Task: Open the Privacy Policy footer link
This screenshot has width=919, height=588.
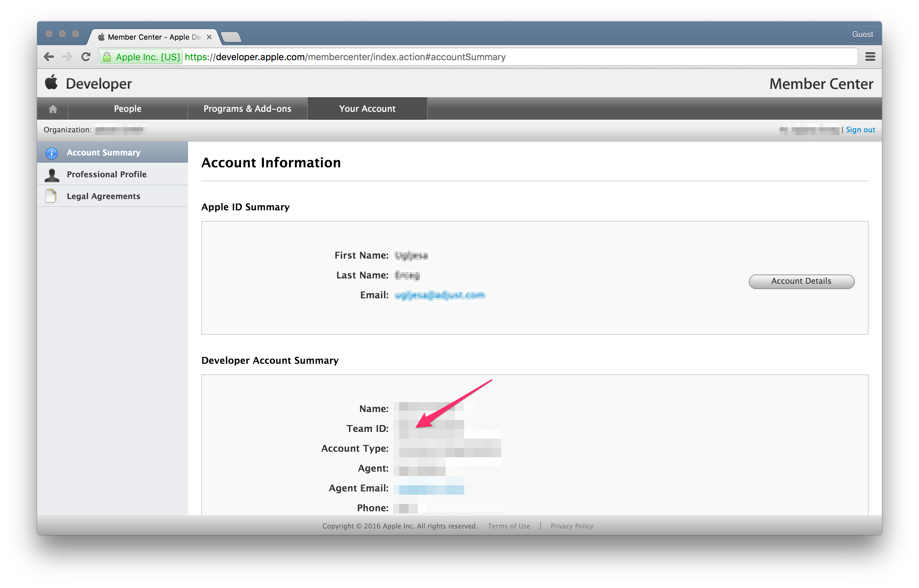Action: pos(572,526)
